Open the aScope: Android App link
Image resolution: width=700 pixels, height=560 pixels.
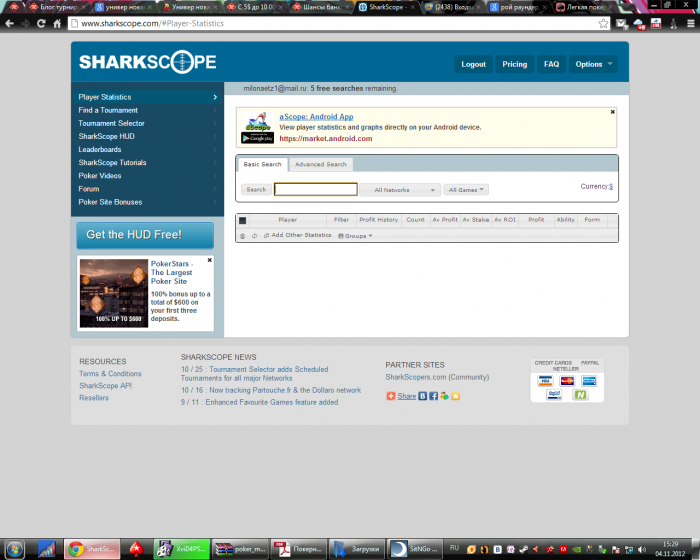click(316, 117)
